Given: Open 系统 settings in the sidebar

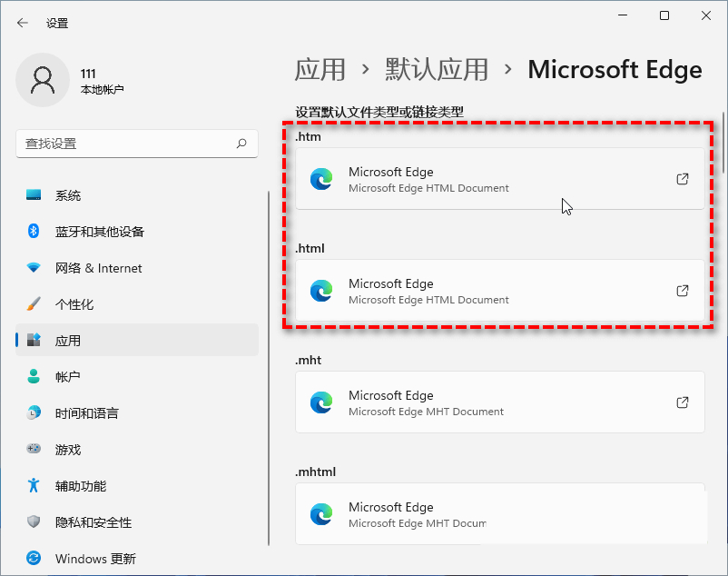Looking at the screenshot, I should 68,195.
